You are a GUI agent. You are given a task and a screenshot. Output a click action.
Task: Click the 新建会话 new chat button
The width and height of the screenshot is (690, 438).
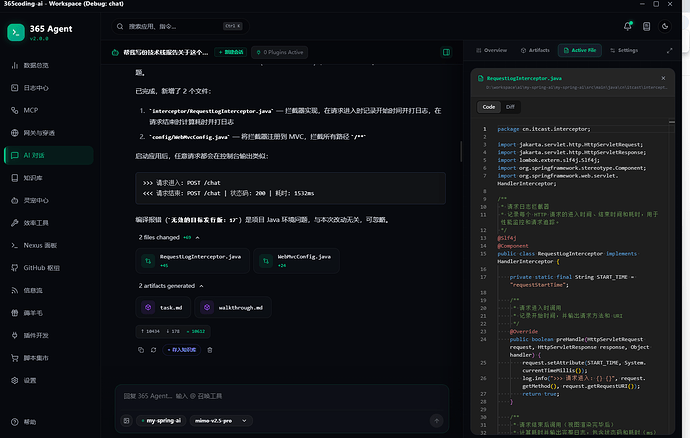pos(231,52)
